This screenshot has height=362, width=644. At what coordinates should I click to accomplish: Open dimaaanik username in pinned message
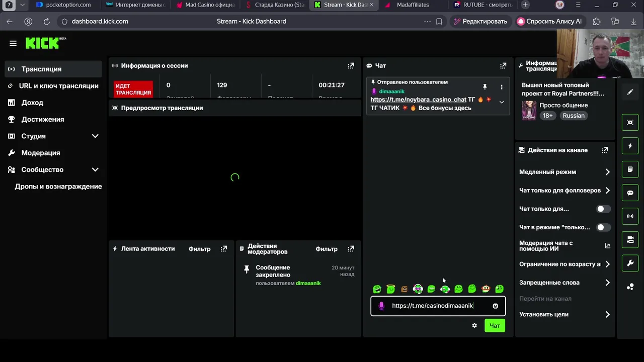[391, 92]
